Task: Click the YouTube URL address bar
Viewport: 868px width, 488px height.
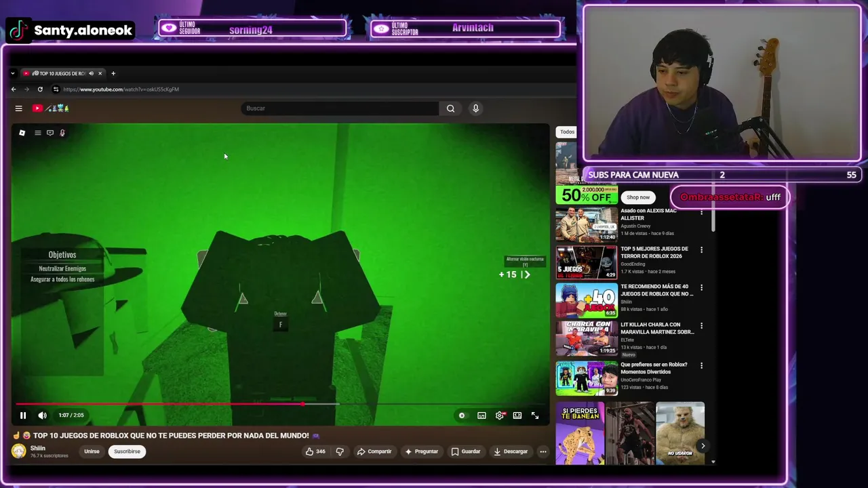Action: (121, 89)
